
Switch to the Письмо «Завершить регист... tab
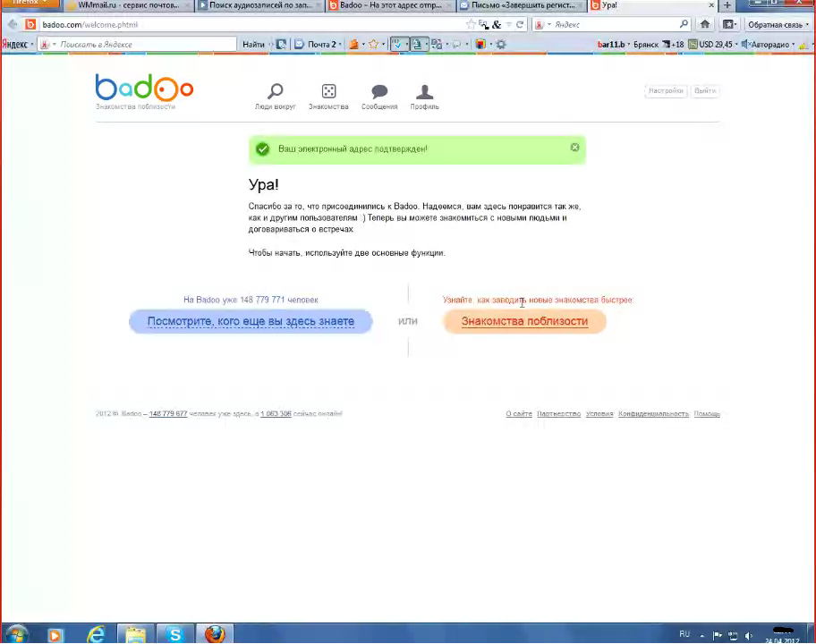(522, 5)
